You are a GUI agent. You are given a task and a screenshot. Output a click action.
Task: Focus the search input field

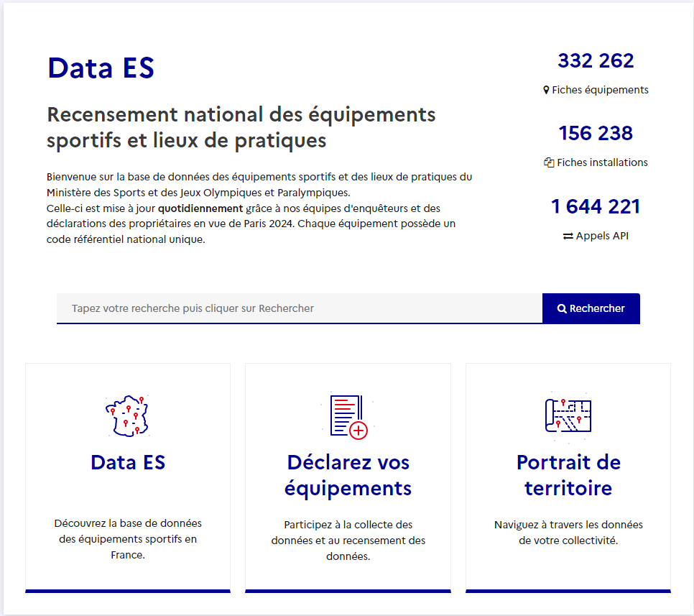[299, 308]
